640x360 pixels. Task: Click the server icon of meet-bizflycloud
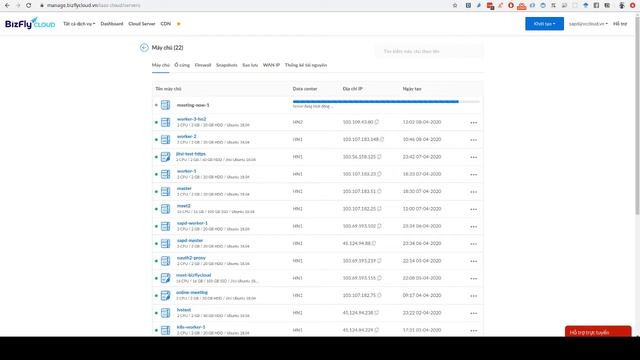pos(165,278)
